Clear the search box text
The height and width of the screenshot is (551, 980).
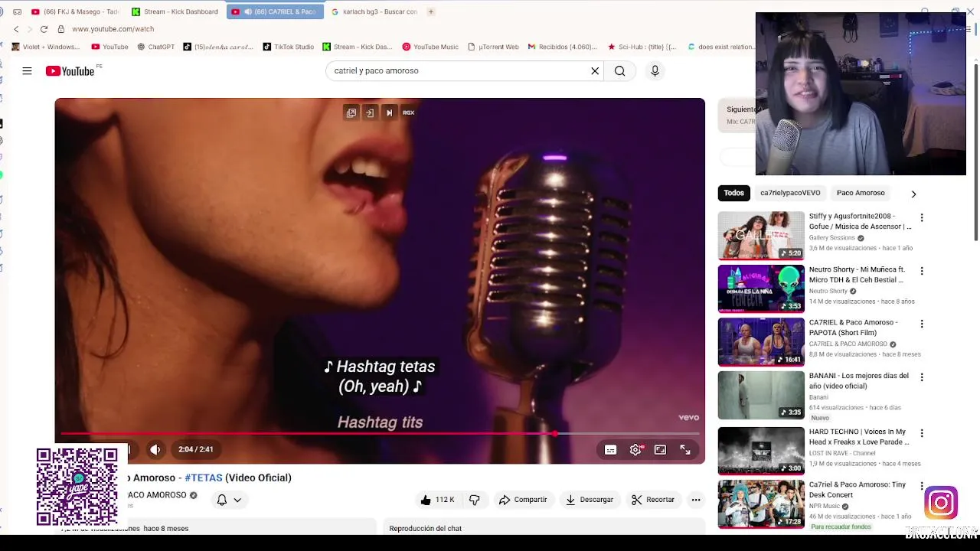[595, 71]
